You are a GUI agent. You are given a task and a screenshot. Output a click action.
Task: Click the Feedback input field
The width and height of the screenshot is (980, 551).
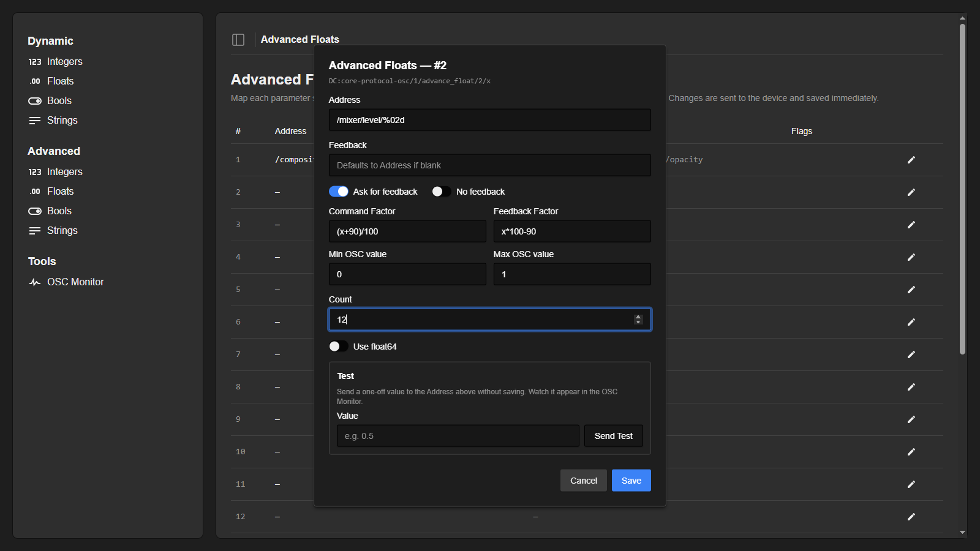click(x=490, y=165)
